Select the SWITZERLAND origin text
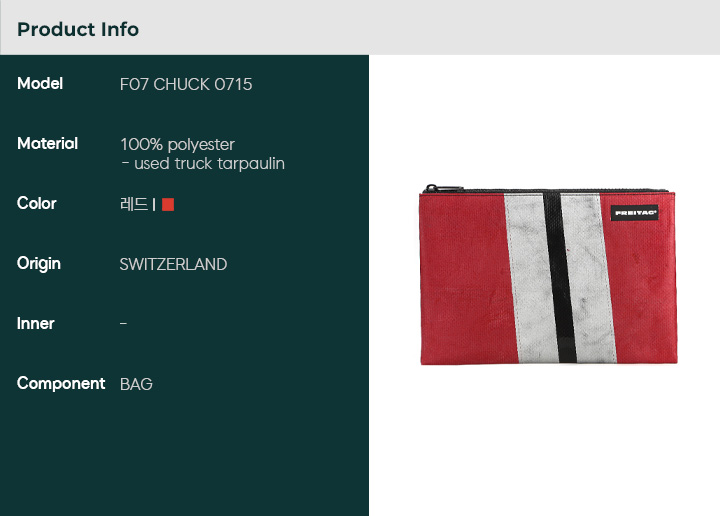Viewport: 720px width, 516px height. point(173,264)
